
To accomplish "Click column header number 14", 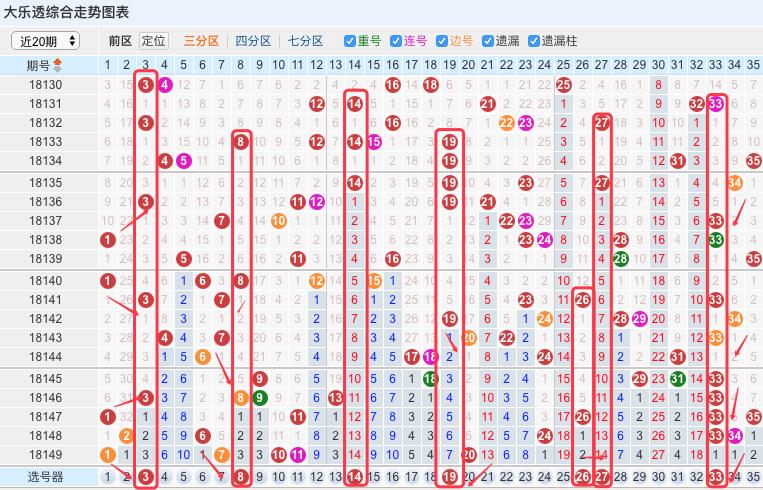I will (355, 65).
